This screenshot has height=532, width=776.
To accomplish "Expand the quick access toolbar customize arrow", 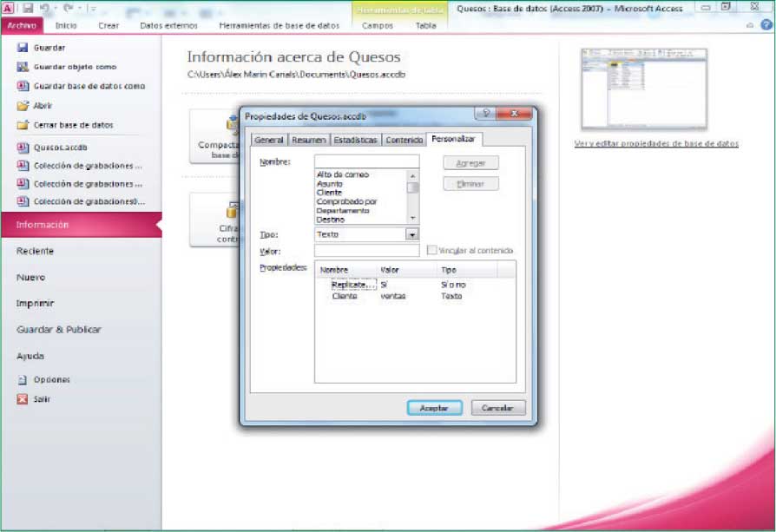I will 93,8.
